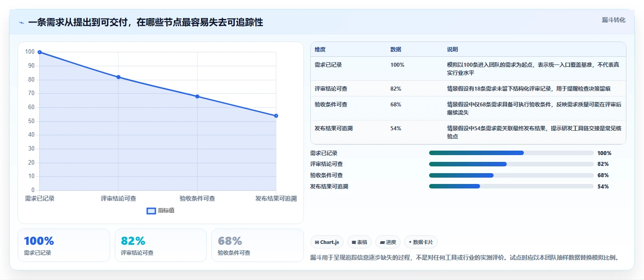Click the 说明 table column header
Viewport: 644px width, 280px height.
tap(453, 50)
